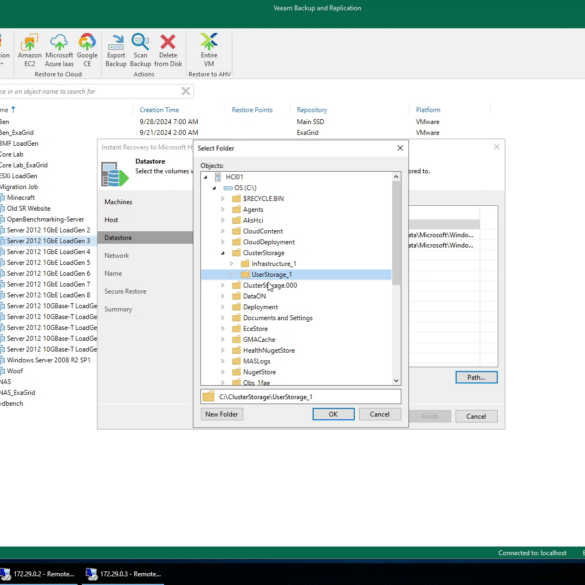Select Minecraft backup in list
This screenshot has width=585, height=585.
(x=21, y=197)
